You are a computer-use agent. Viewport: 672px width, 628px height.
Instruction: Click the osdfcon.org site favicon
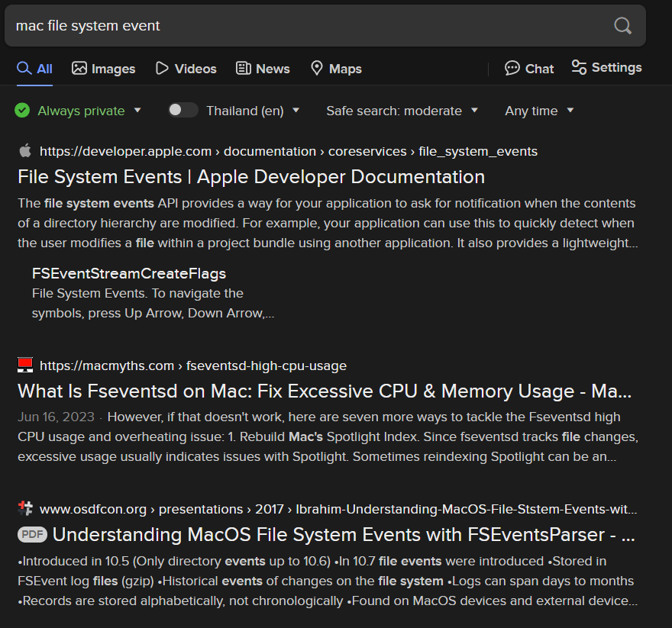25,508
